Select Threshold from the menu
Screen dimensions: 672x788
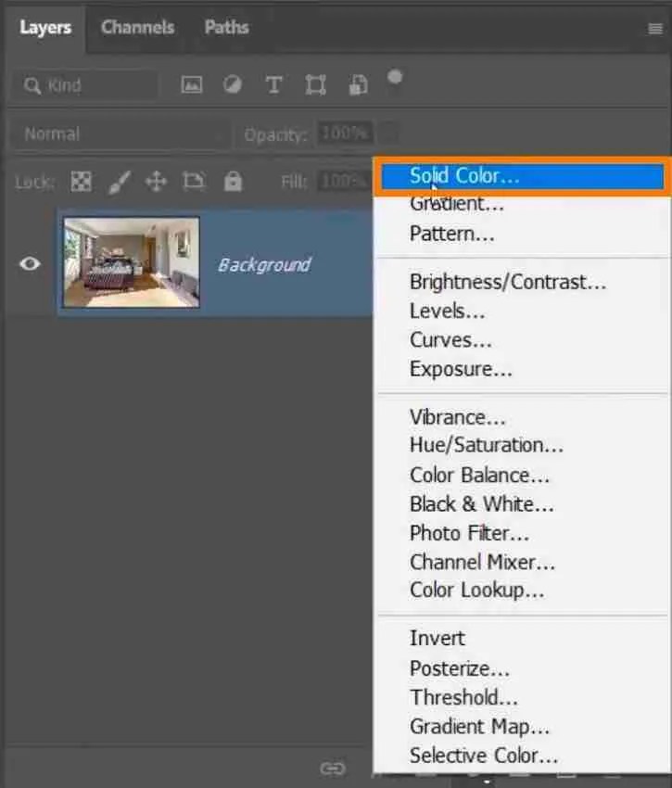pos(522,697)
